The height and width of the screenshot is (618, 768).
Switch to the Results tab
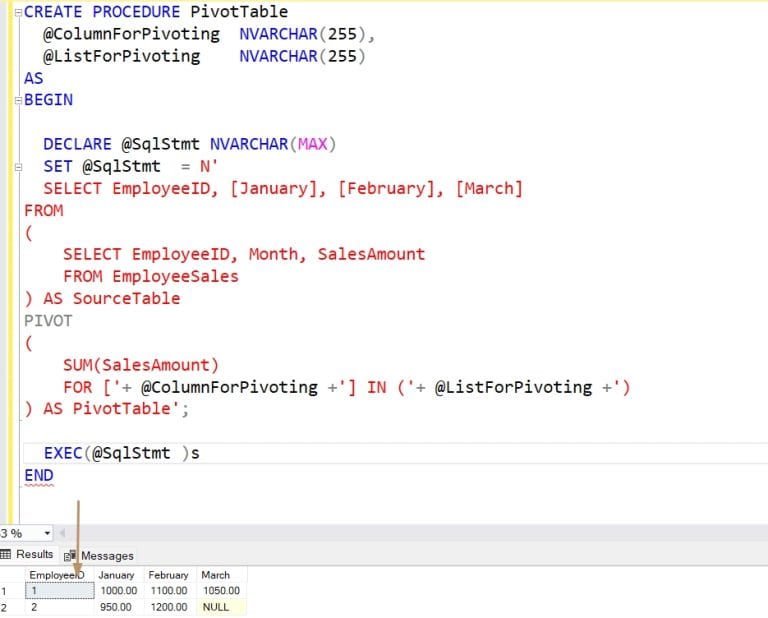coord(27,554)
